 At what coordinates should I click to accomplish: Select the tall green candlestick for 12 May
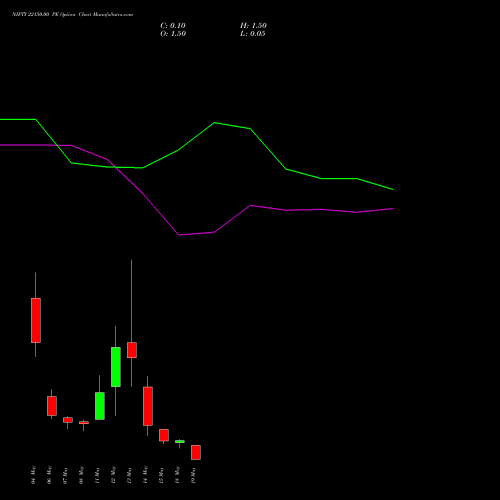116,367
